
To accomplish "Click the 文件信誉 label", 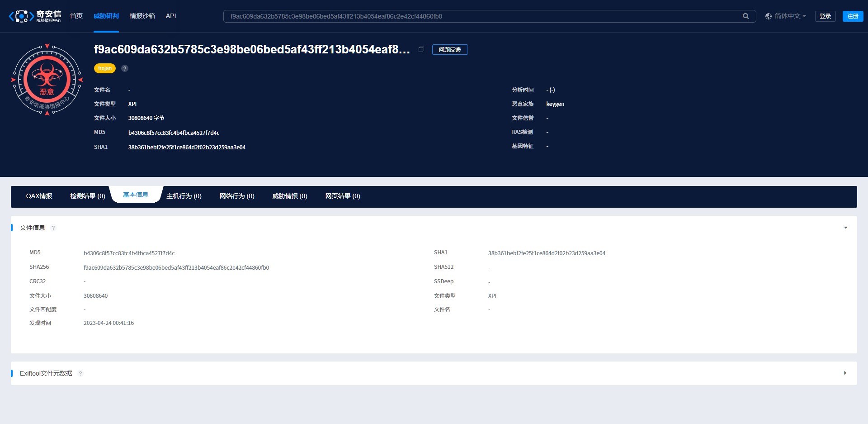I will (523, 118).
